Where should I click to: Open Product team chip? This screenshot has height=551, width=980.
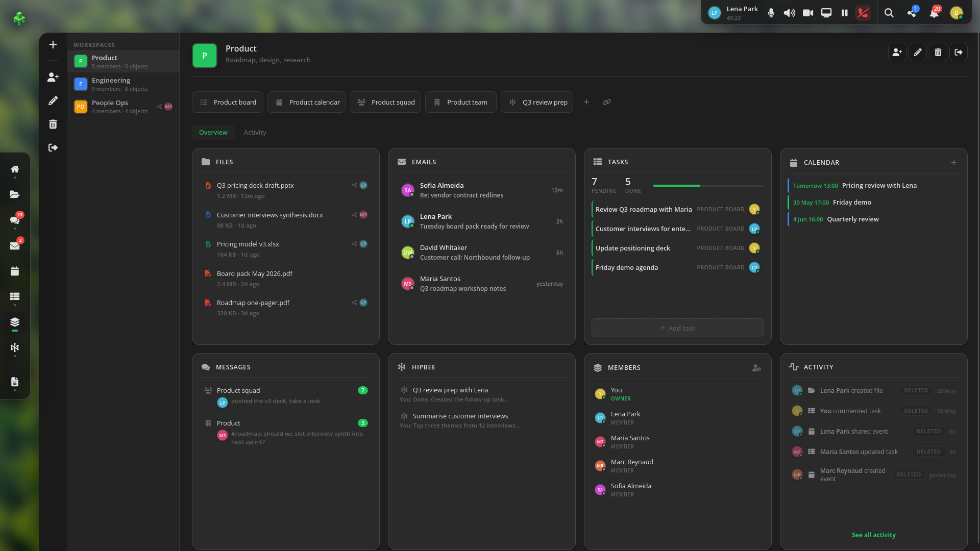(461, 102)
